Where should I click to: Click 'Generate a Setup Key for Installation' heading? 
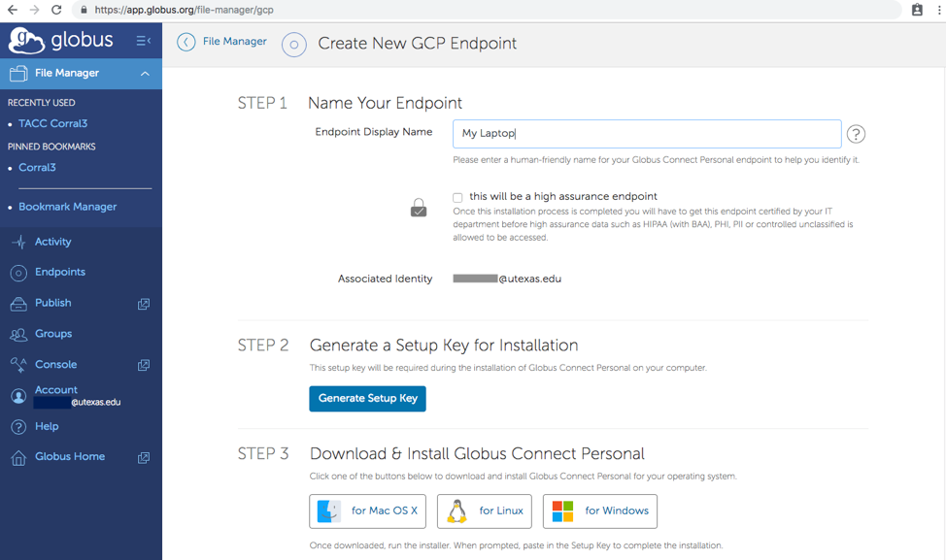[x=444, y=346]
